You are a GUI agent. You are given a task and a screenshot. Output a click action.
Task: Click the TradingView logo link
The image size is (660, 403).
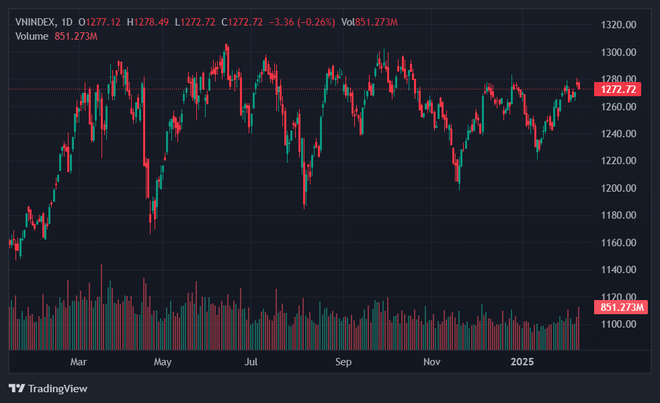pyautogui.click(x=48, y=388)
